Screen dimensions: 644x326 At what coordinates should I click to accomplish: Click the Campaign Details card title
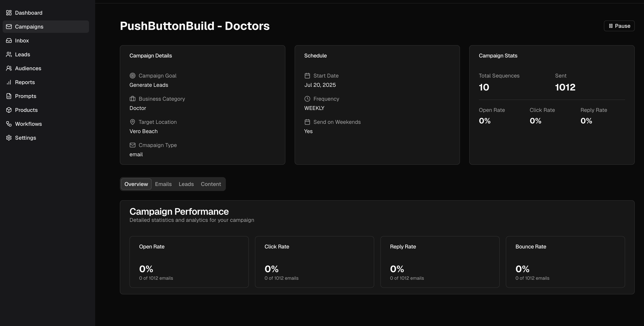coord(151,56)
